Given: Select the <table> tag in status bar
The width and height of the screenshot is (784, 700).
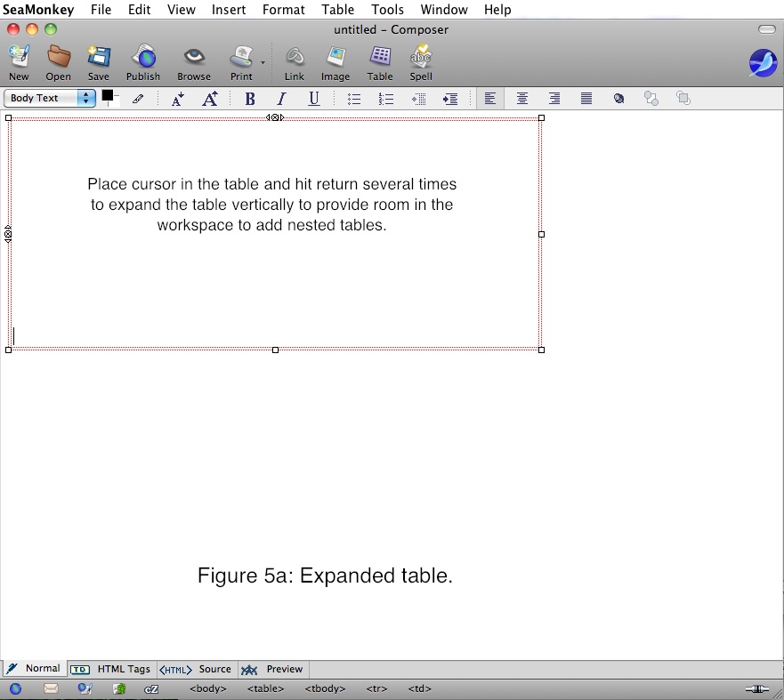Looking at the screenshot, I should [265, 688].
